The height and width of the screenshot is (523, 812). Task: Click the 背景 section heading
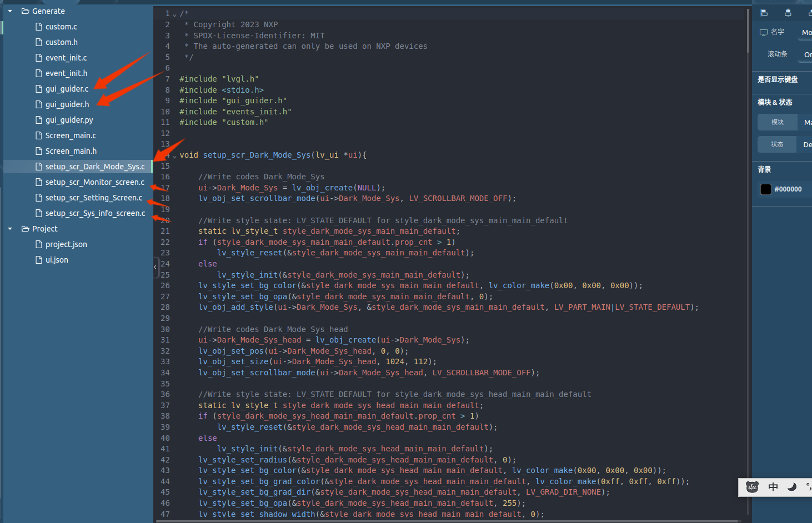click(x=764, y=169)
